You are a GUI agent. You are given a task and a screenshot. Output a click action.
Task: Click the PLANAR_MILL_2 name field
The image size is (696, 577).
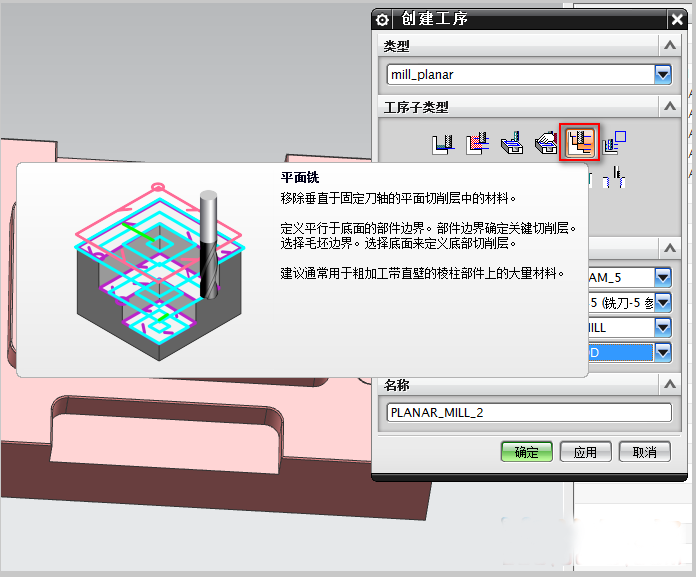pyautogui.click(x=528, y=412)
